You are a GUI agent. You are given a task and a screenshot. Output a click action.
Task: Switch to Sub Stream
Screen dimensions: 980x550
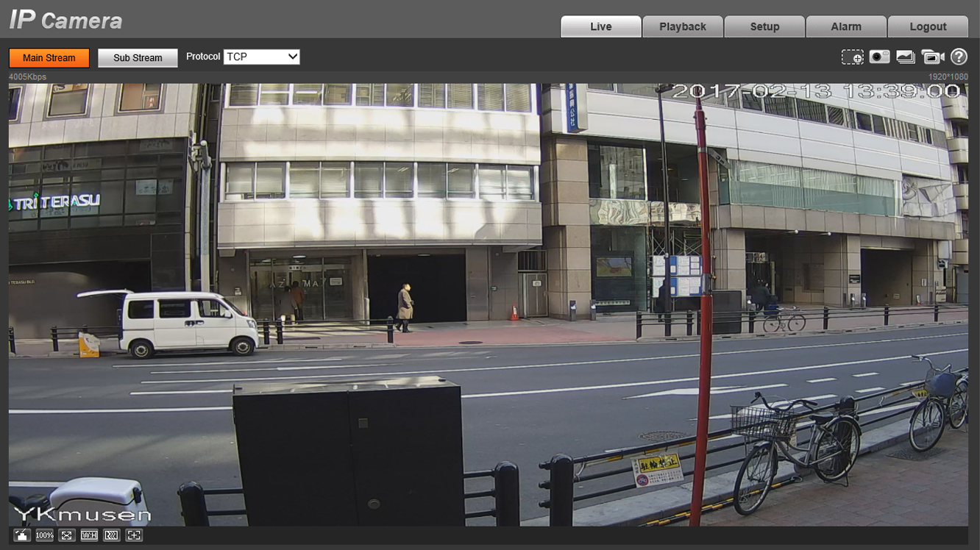pos(138,58)
